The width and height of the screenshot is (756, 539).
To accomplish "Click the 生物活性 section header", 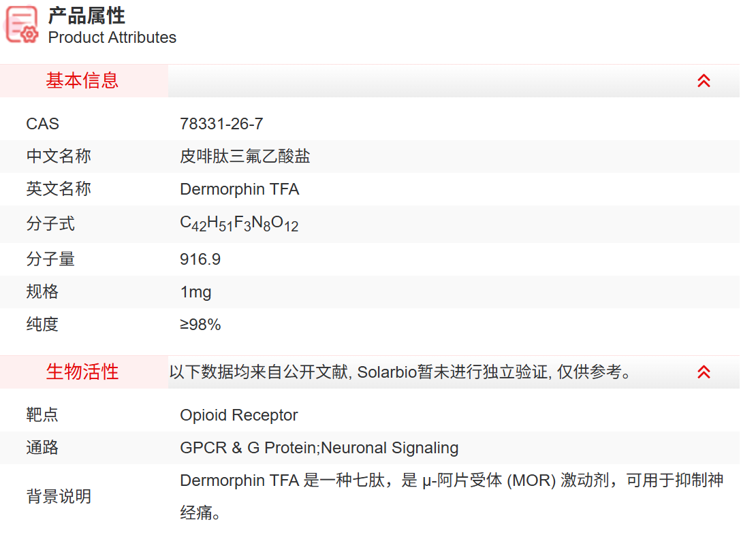I will [73, 372].
